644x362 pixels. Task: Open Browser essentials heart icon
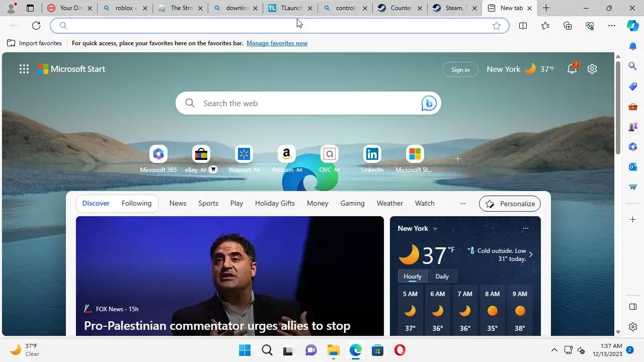(x=590, y=26)
